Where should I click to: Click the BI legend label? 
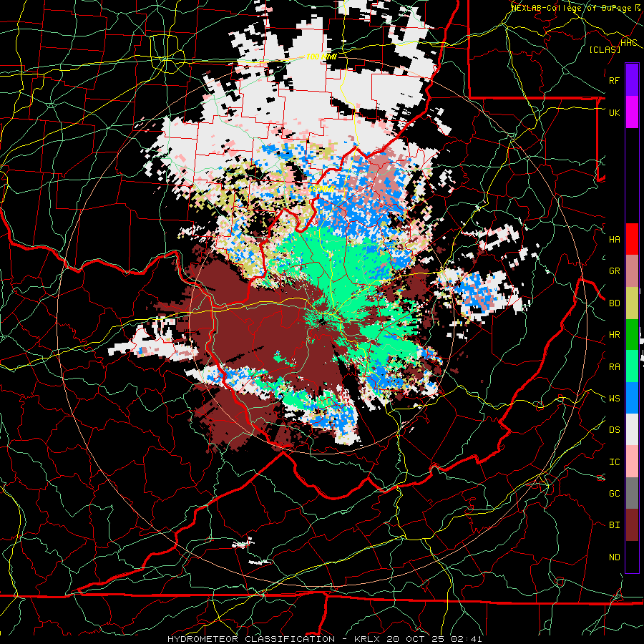tap(614, 525)
